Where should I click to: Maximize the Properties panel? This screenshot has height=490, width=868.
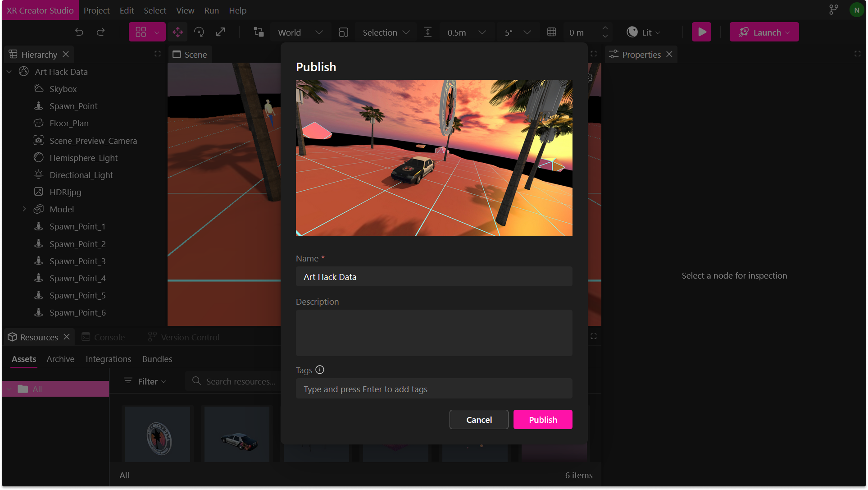857,54
